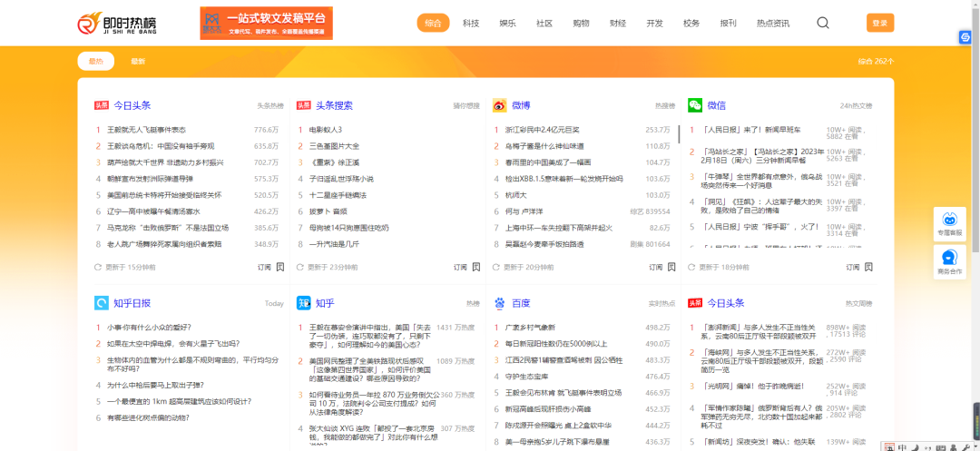Viewport: 980px width, 451px height.
Task: Click the 微博 card's list scrollbar
Action: pos(679,133)
